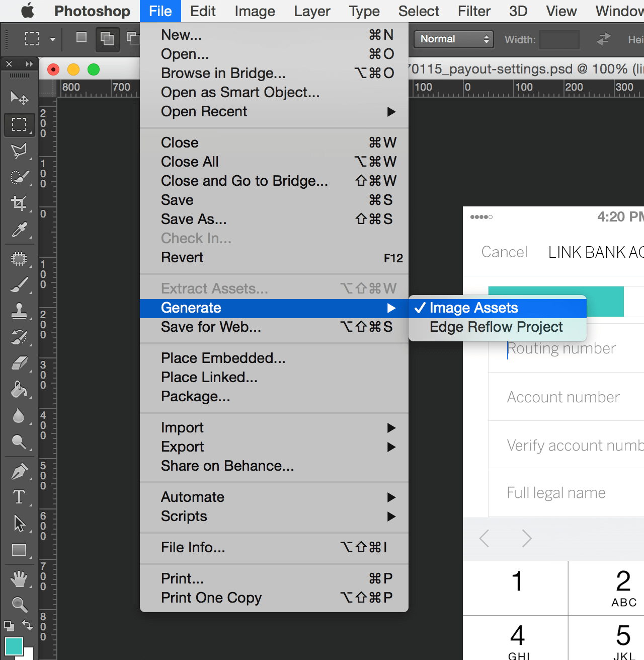Expand the Import submenu
Viewport: 644px width, 660px height.
(x=274, y=427)
